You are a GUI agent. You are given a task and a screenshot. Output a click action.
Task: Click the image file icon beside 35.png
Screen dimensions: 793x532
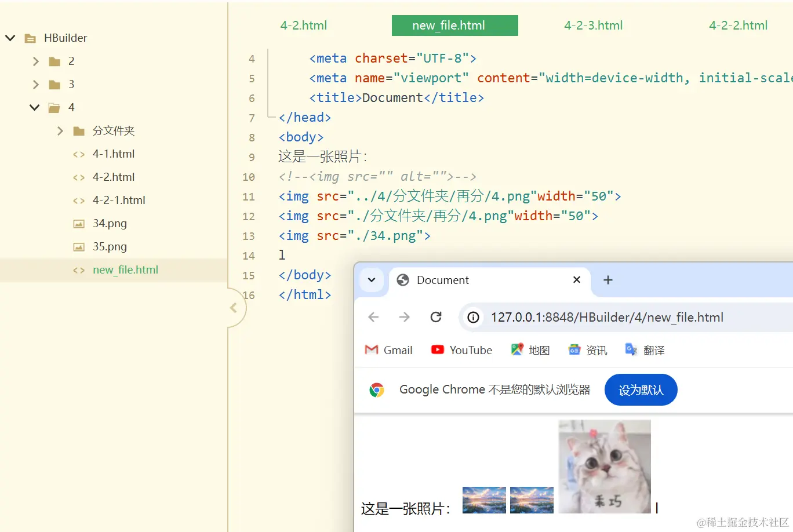point(79,247)
